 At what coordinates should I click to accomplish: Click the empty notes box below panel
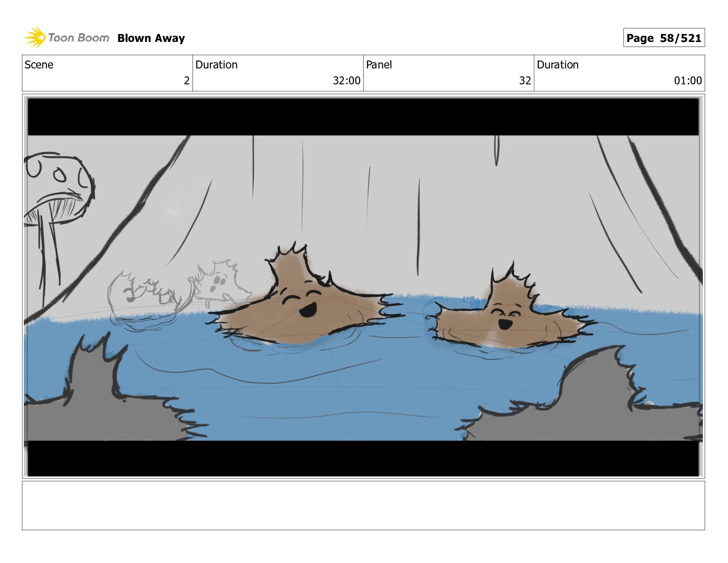pyautogui.click(x=363, y=506)
